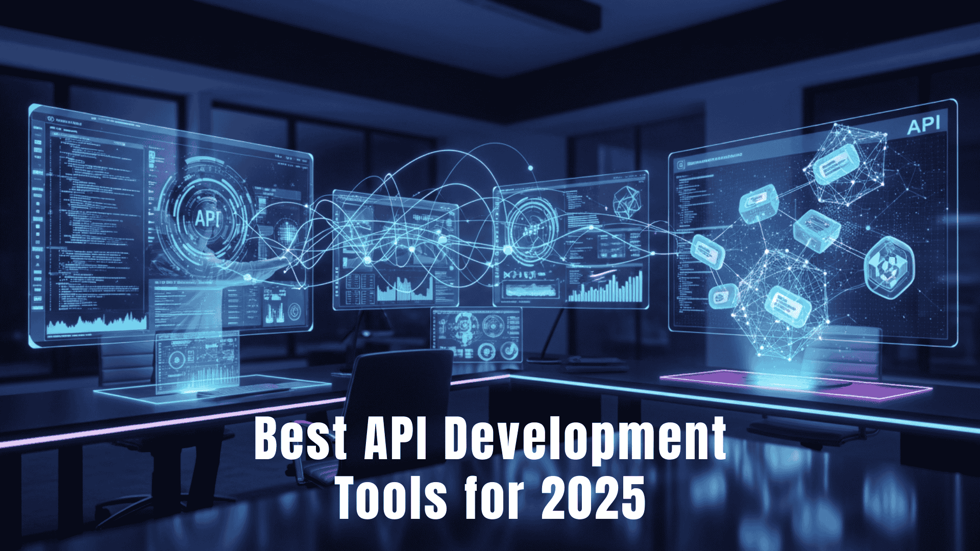Viewport: 980px width, 551px height.
Task: Click the center rounded node block on right screen
Action: 816,230
